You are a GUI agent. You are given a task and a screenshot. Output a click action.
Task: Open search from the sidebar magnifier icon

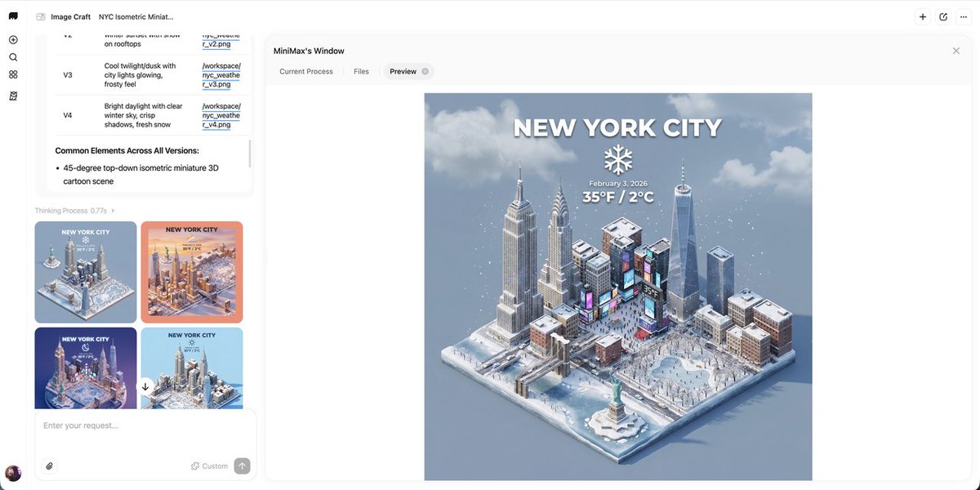13,57
